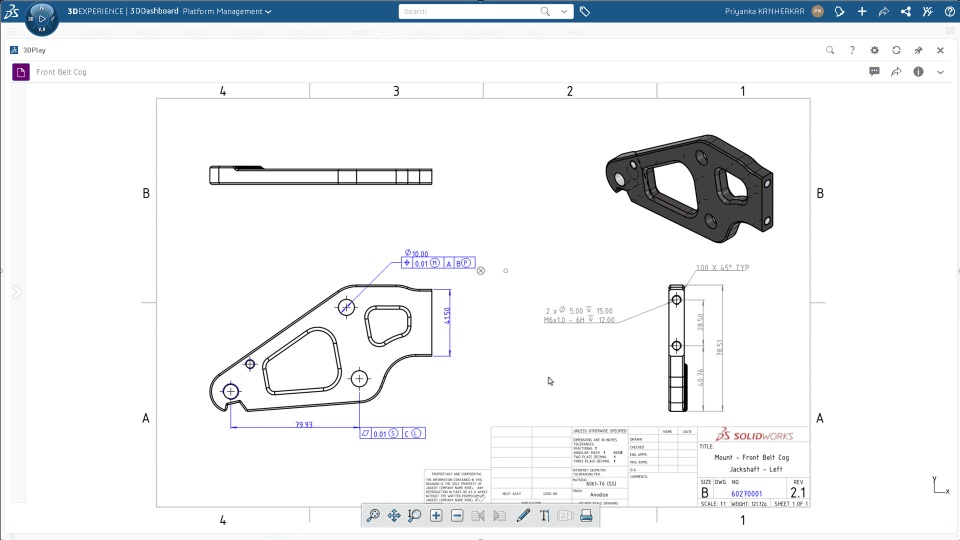This screenshot has height=540, width=960.
Task: Click the 3DPlay widget title
Action: tap(34, 50)
